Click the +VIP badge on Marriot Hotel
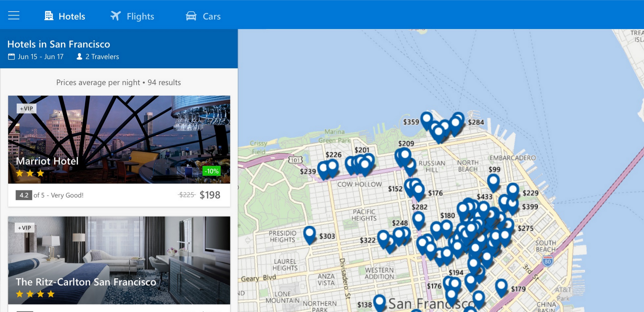644x312 pixels. coord(27,108)
